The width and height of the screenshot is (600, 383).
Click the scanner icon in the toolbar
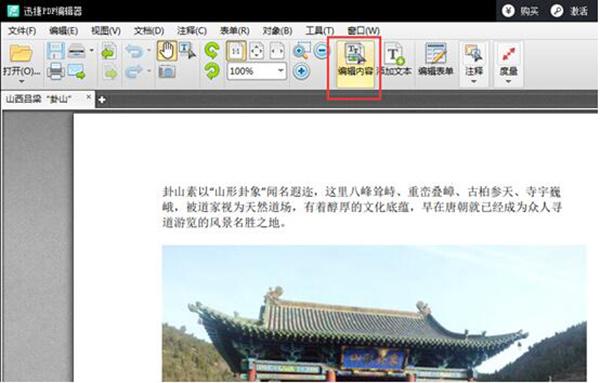coord(76,51)
